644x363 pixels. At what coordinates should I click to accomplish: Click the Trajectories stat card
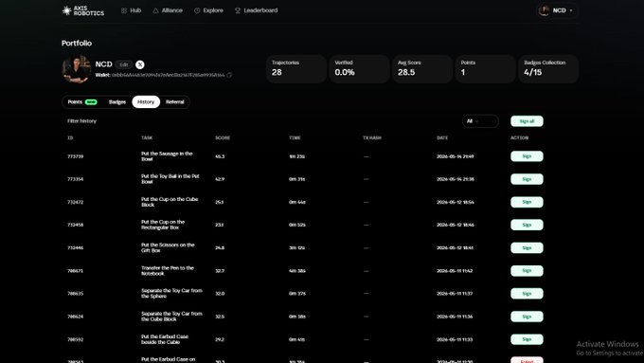point(296,69)
